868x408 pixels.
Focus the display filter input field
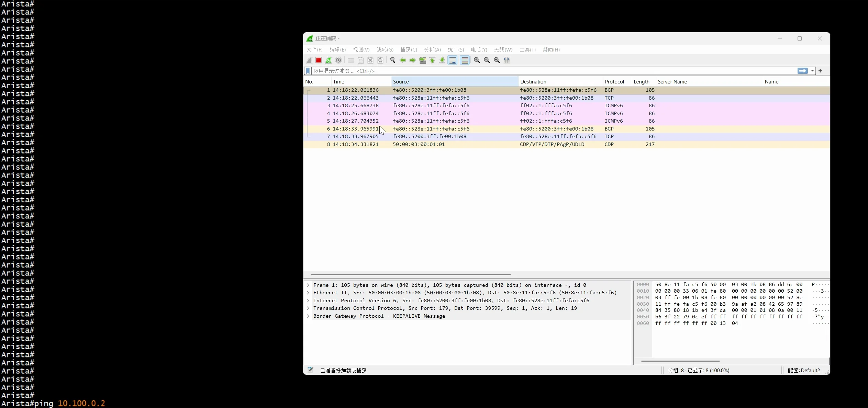tap(554, 71)
